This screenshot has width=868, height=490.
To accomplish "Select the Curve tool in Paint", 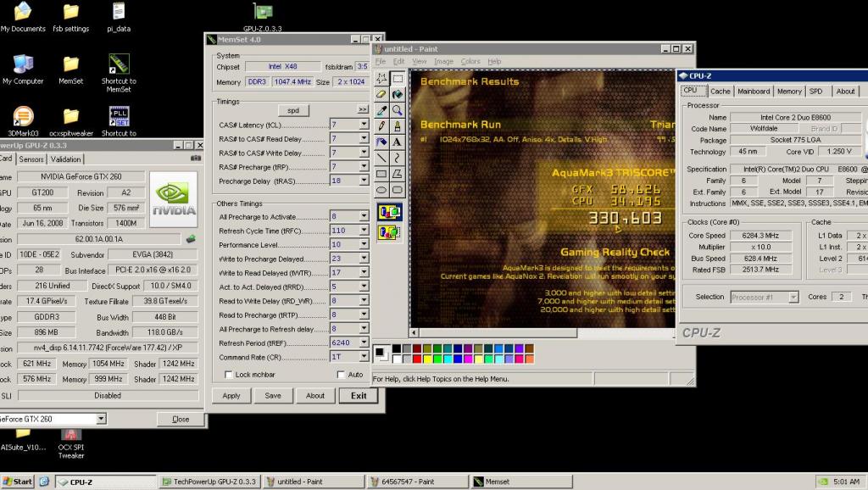I will pos(398,158).
